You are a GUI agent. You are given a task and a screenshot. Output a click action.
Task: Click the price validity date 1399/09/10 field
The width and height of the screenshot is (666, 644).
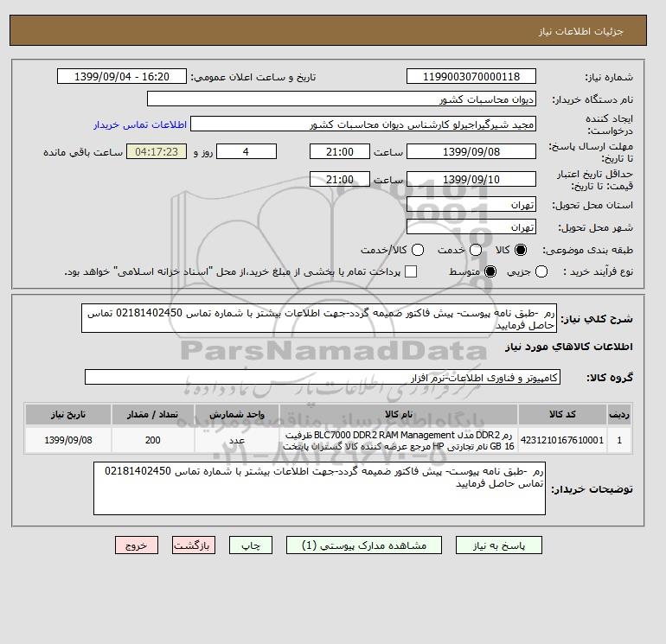coord(471,179)
